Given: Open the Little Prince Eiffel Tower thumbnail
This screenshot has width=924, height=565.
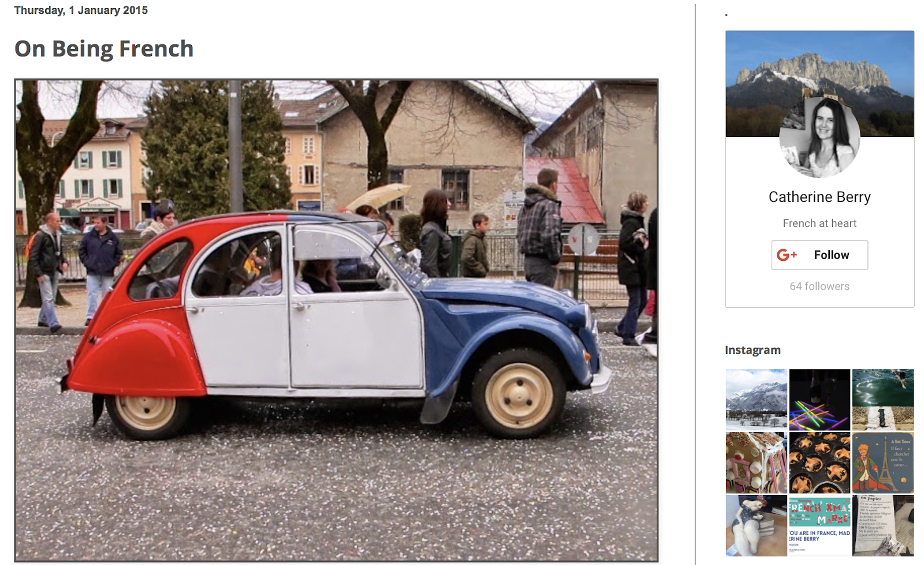Looking at the screenshot, I should pos(883,463).
